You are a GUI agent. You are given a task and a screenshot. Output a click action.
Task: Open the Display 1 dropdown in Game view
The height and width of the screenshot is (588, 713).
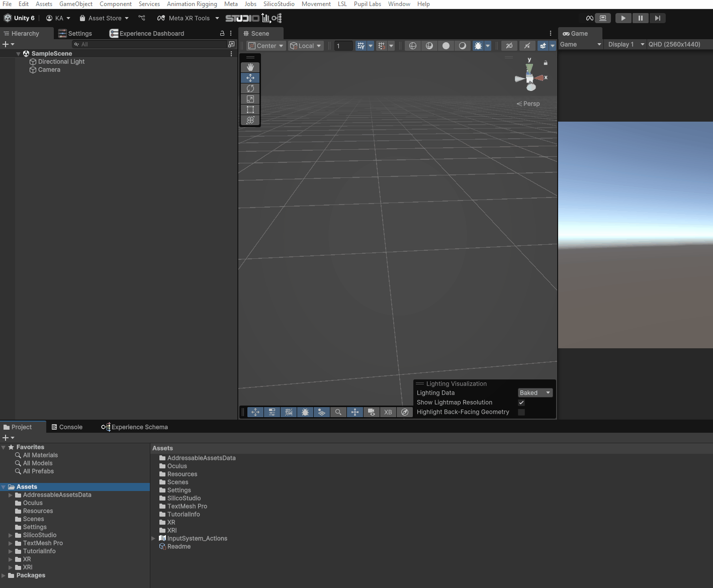coord(625,44)
